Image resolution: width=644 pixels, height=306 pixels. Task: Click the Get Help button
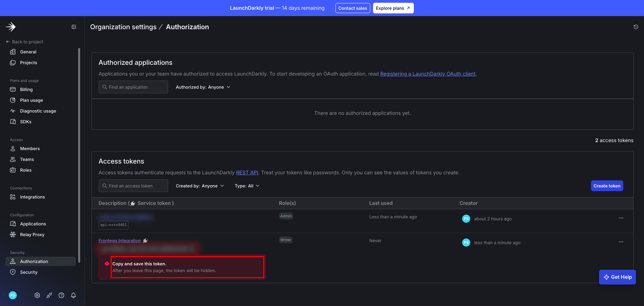(618, 277)
